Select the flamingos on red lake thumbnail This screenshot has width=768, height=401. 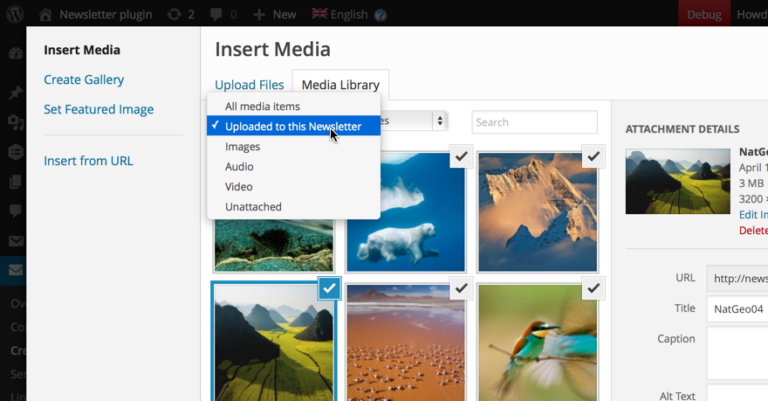coord(406,343)
